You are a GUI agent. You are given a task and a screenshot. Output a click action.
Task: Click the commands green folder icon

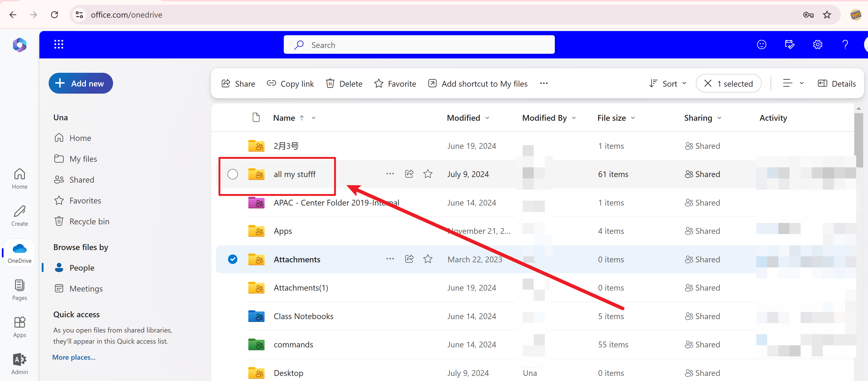pos(256,344)
